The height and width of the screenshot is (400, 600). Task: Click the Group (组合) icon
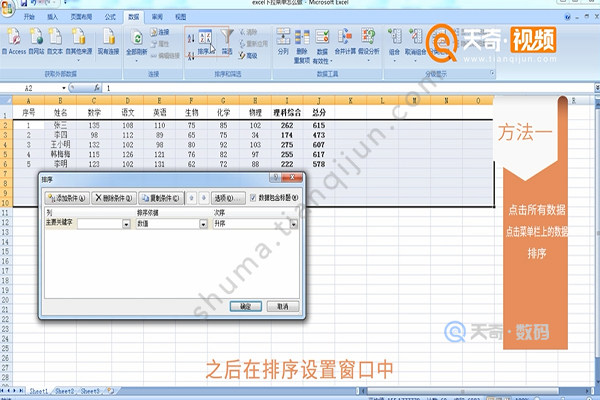[395, 37]
